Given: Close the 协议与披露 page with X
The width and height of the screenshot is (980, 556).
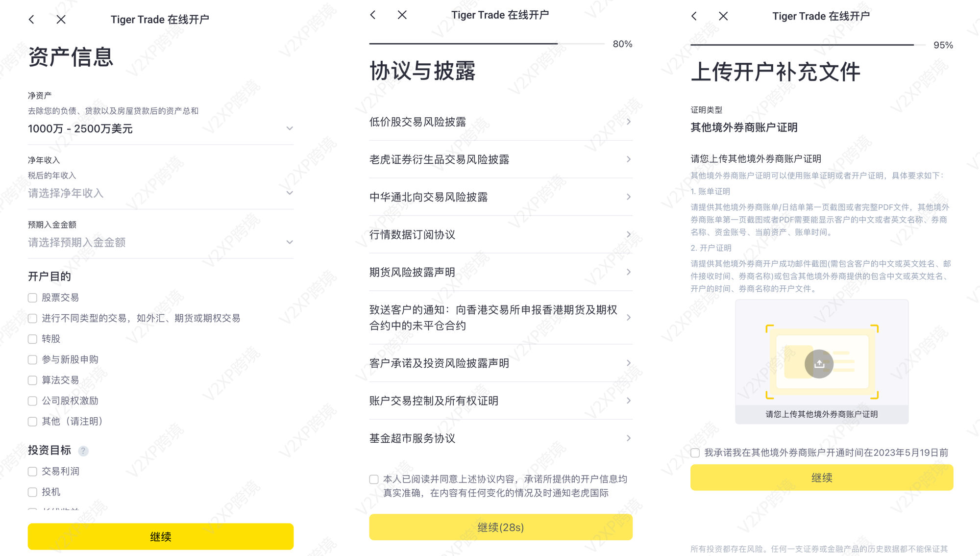Looking at the screenshot, I should point(402,15).
